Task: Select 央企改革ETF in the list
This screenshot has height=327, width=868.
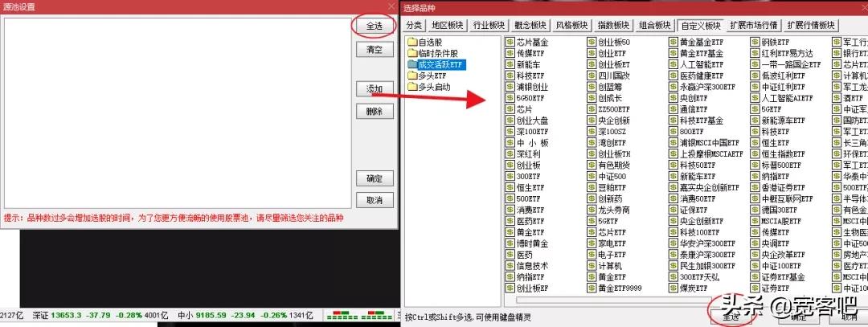Action: tap(784, 255)
